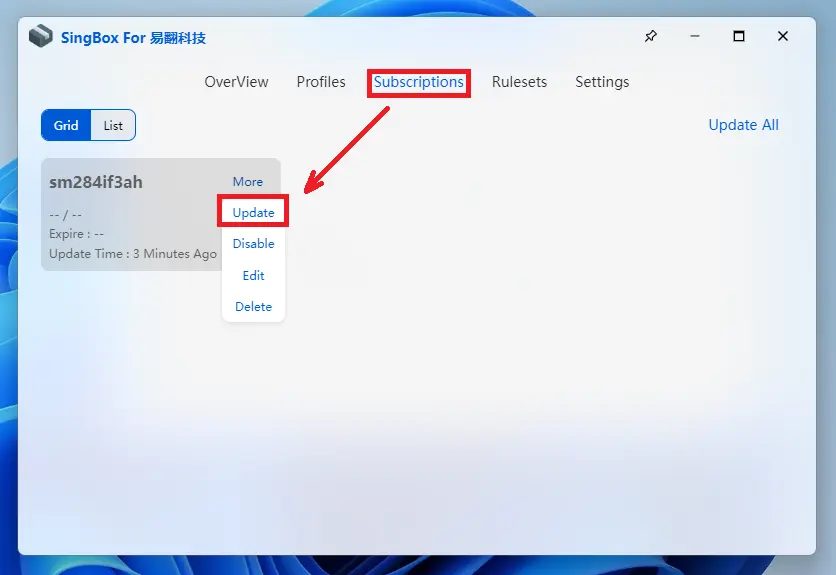Go to the Rulesets tab

point(519,82)
